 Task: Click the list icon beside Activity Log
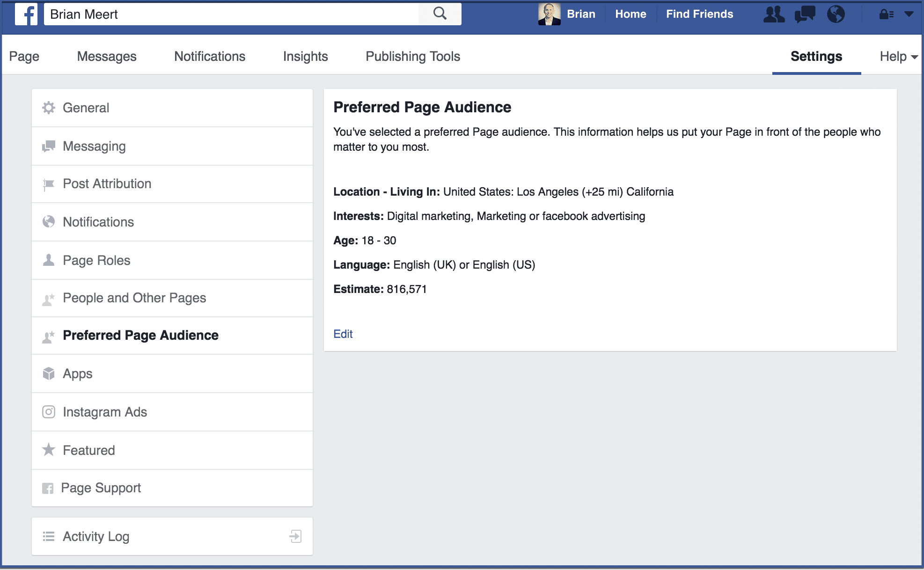pos(49,536)
